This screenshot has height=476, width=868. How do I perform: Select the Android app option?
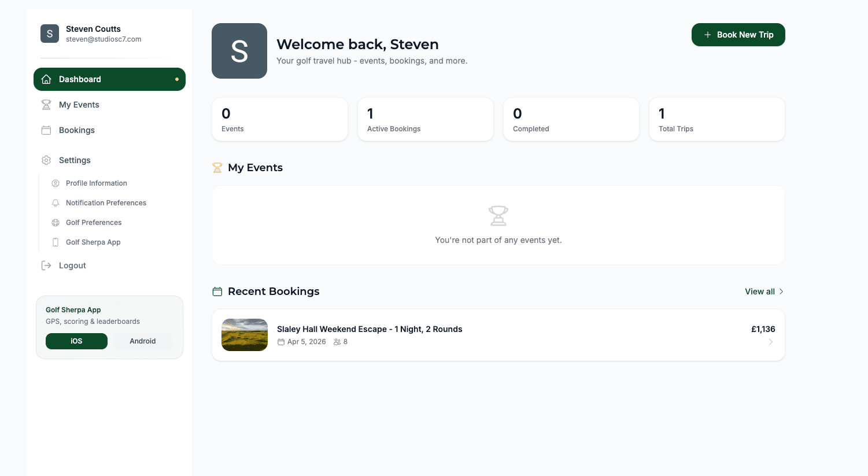(142, 341)
